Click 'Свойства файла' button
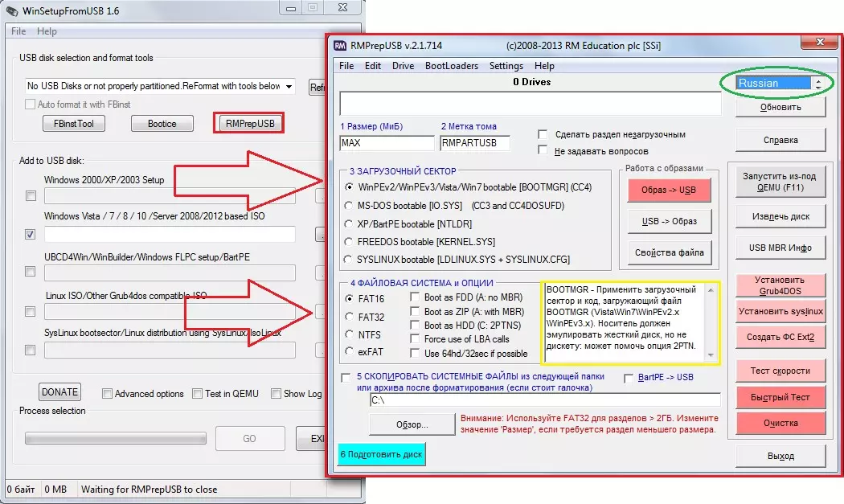Screen dimensions: 844x504 coord(669,252)
